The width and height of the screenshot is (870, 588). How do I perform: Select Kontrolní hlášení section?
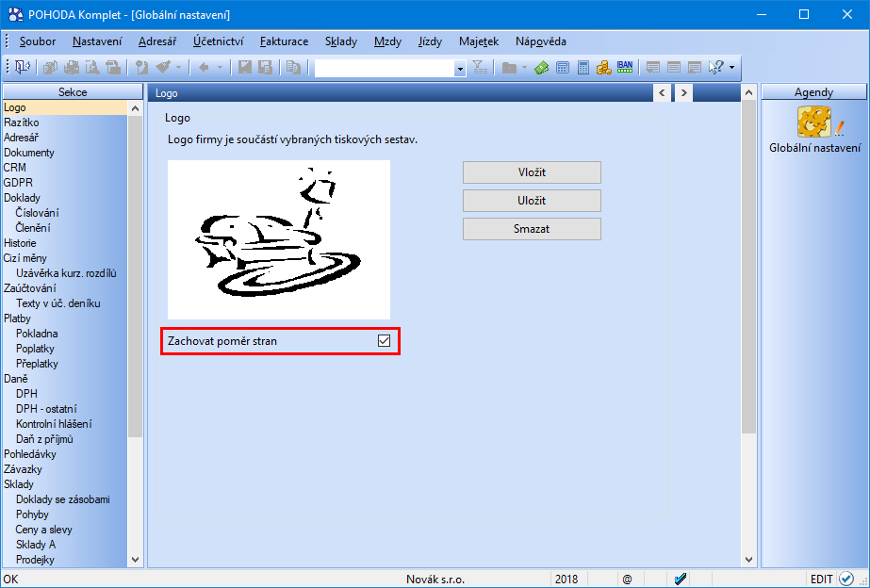click(54, 424)
